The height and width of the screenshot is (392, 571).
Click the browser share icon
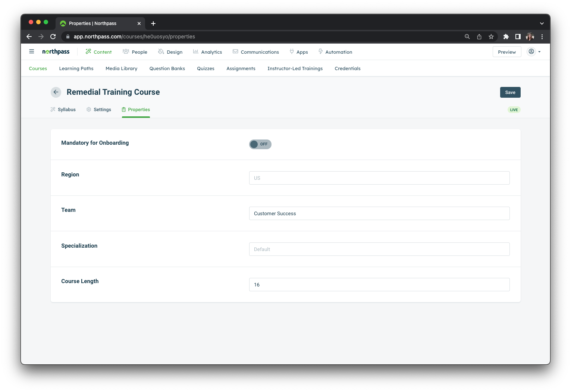(479, 37)
